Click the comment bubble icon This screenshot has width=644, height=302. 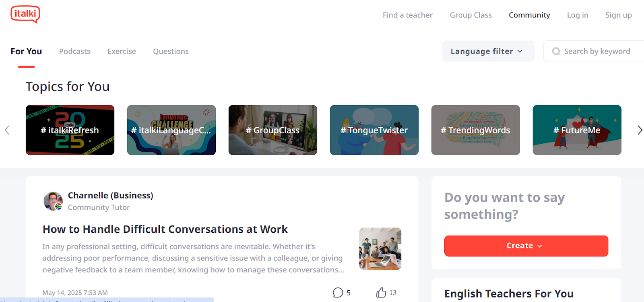[338, 293]
